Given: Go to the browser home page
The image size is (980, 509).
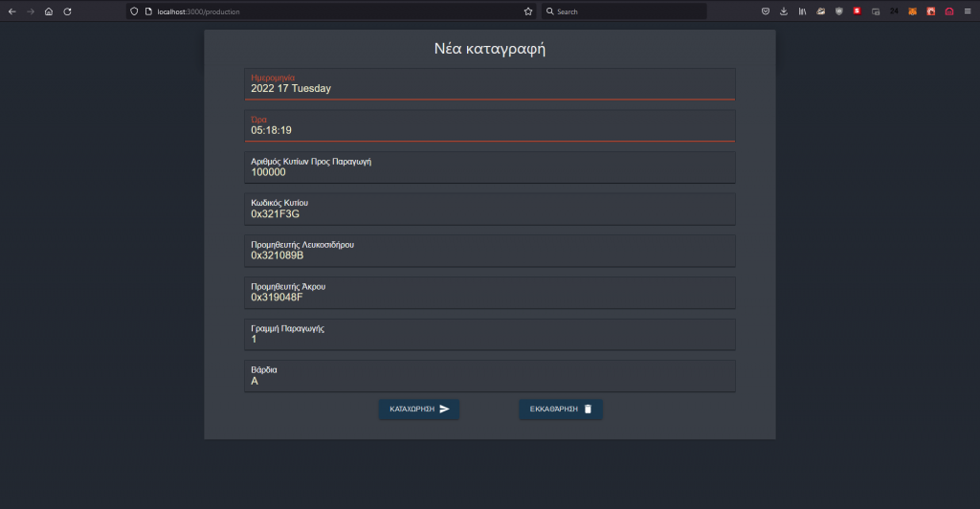Looking at the screenshot, I should pyautogui.click(x=49, y=11).
